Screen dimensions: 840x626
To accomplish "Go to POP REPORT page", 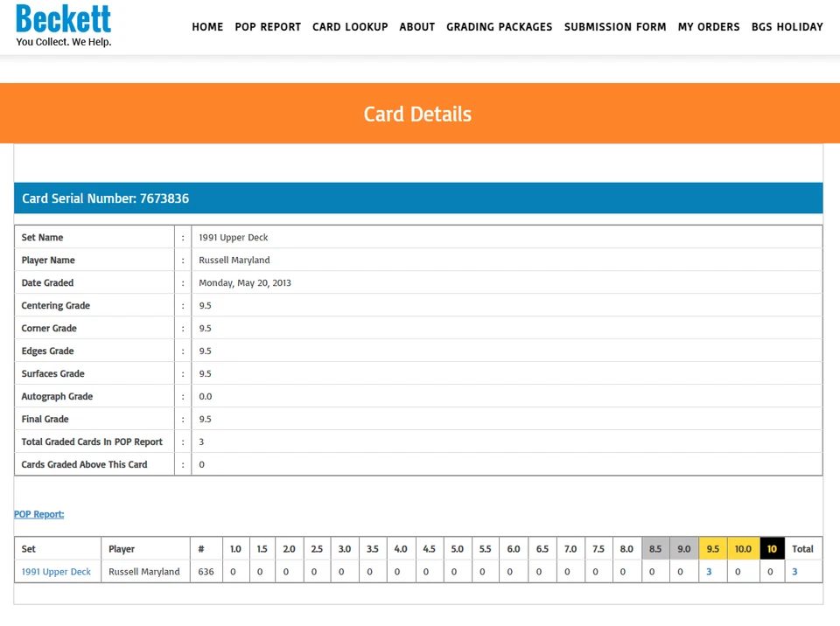I will pyautogui.click(x=268, y=27).
